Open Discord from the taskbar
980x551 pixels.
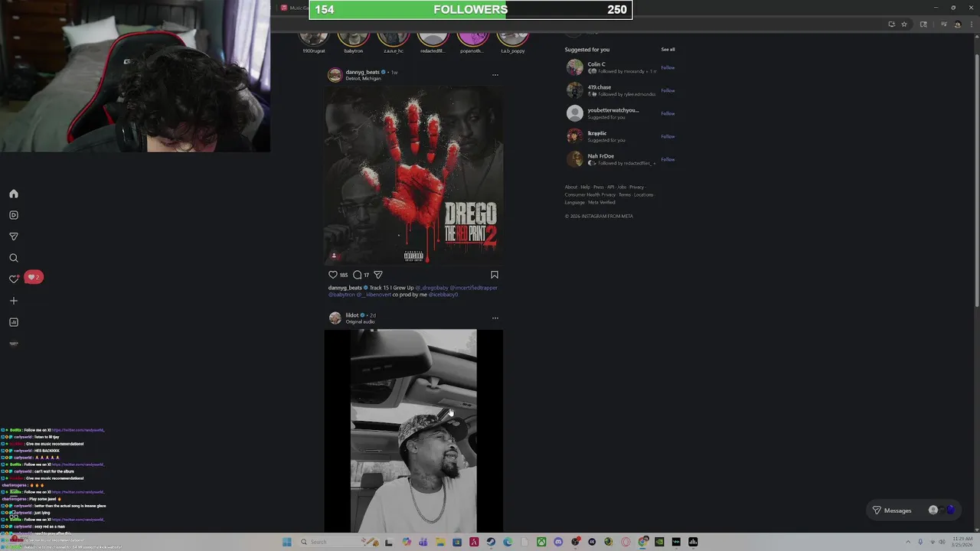tap(558, 542)
